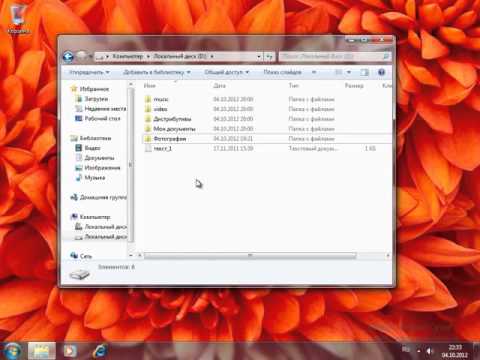The height and width of the screenshot is (360, 480).
Task: Expand the arrow after Локальный диск in the address bar
Action: 212,56
